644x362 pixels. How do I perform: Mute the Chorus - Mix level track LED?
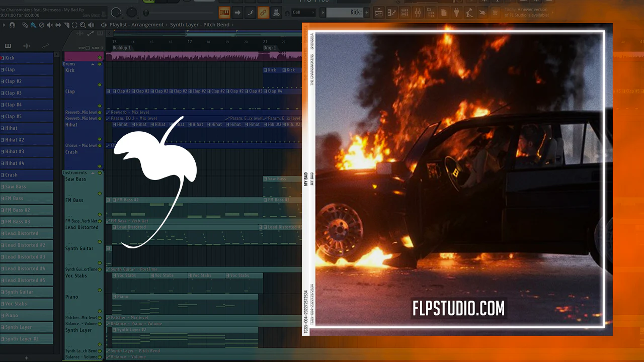pyautogui.click(x=100, y=146)
